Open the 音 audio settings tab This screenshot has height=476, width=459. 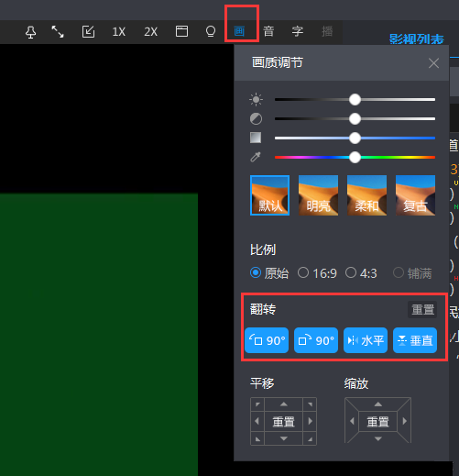click(268, 31)
